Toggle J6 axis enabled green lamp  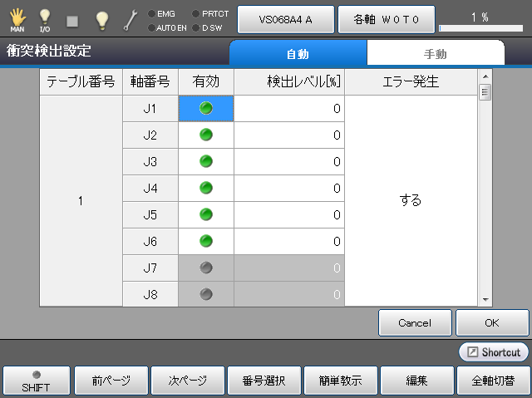click(x=206, y=241)
